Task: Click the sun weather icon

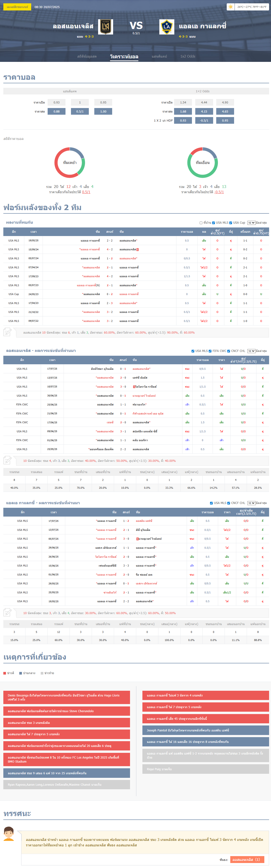Action: pos(231,7)
